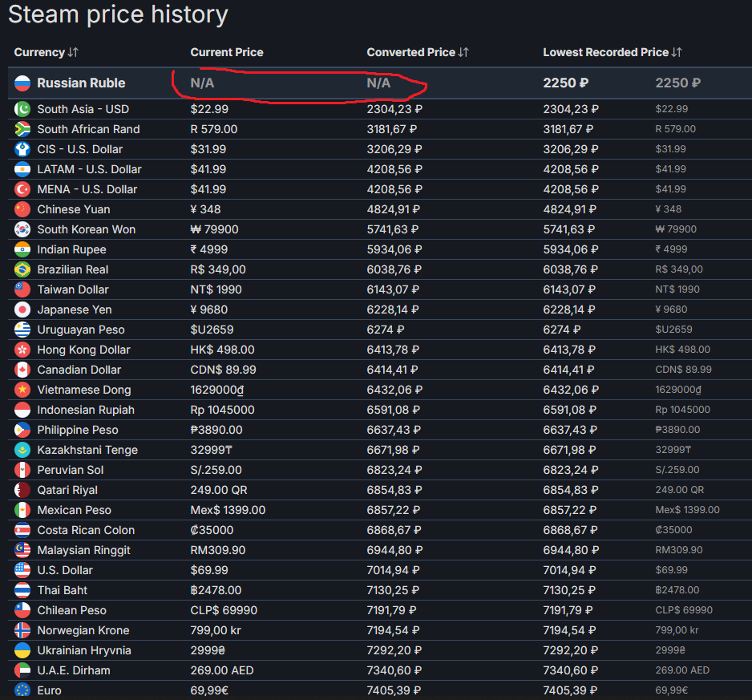
Task: Click the Hong Kong flag icon
Action: (22, 350)
